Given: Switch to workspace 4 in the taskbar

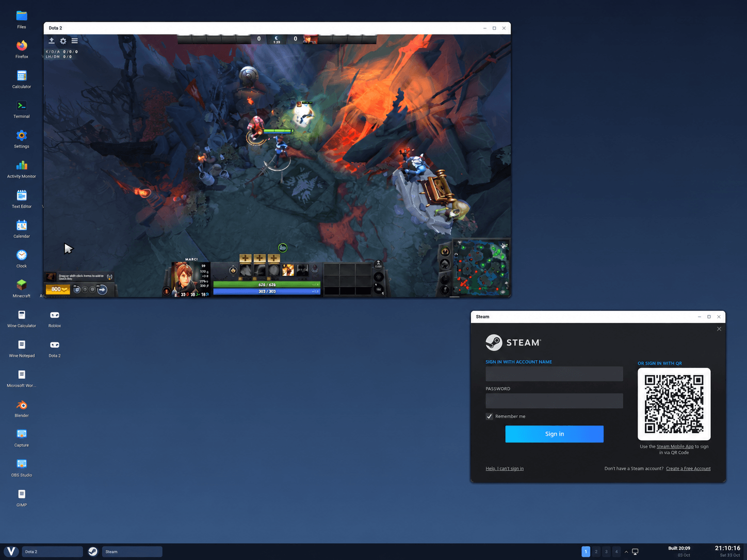Looking at the screenshot, I should [616, 552].
